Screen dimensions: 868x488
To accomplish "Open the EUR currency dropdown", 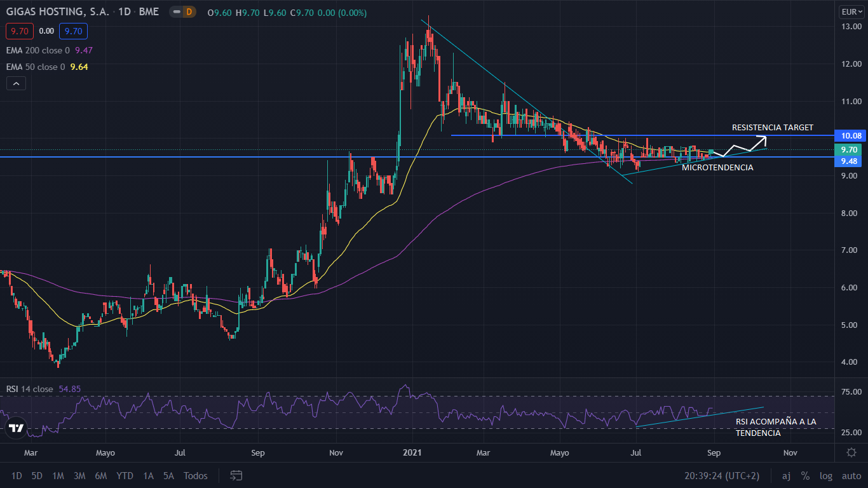I will (x=850, y=11).
